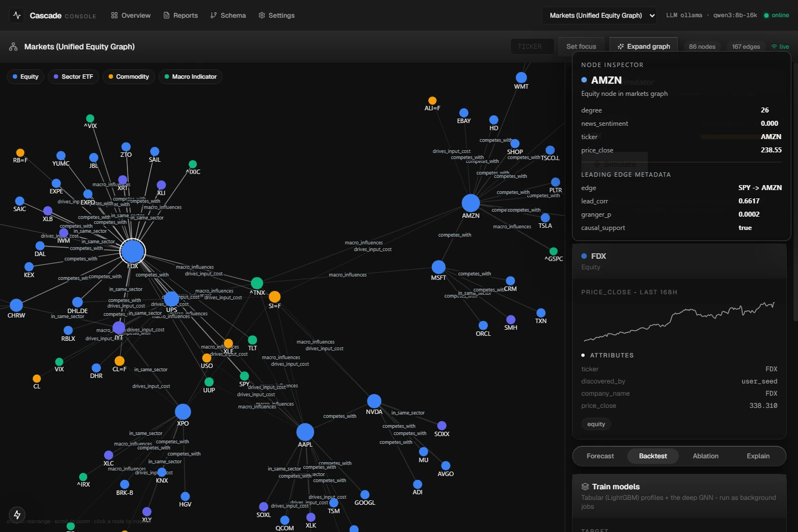The width and height of the screenshot is (798, 532).
Task: Click the lightning bolt button at bottom left
Action: (x=17, y=515)
